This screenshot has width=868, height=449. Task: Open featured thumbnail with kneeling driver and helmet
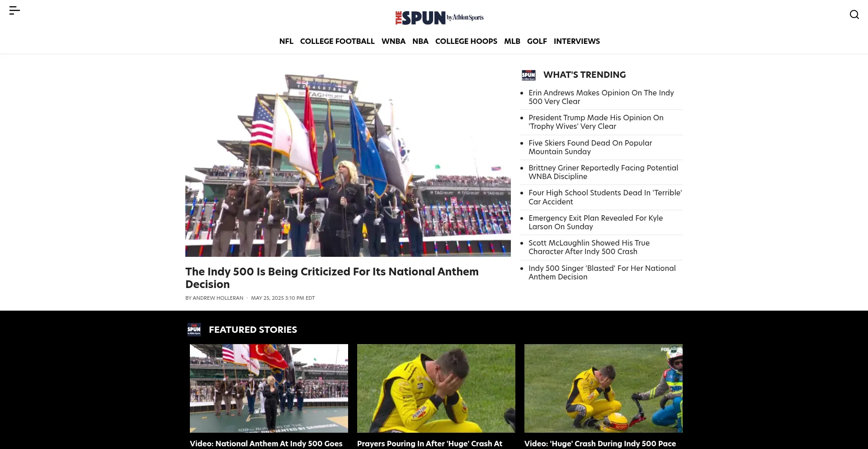tap(603, 388)
